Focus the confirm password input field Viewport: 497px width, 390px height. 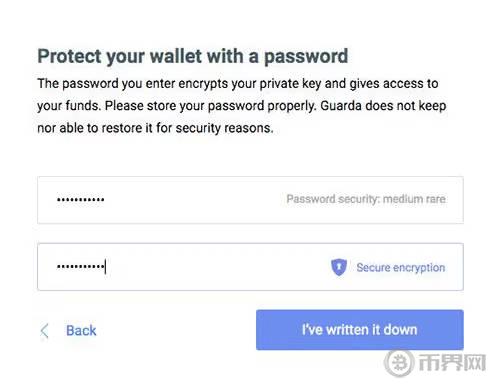(x=250, y=267)
